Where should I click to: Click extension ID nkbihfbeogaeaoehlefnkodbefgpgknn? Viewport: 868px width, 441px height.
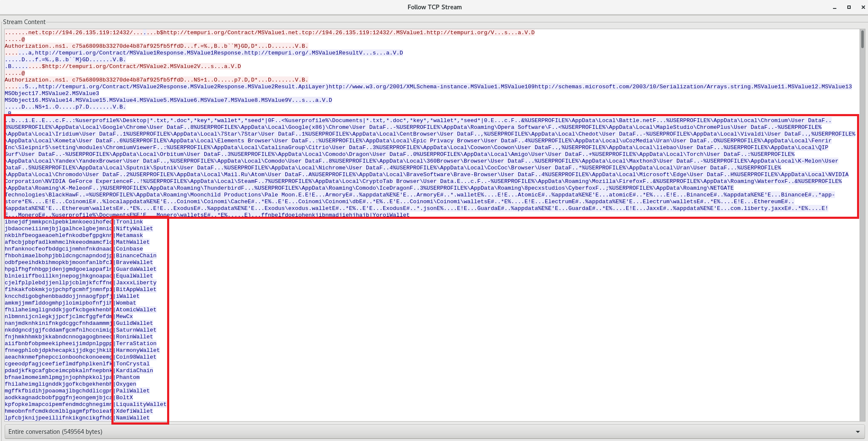click(x=59, y=235)
